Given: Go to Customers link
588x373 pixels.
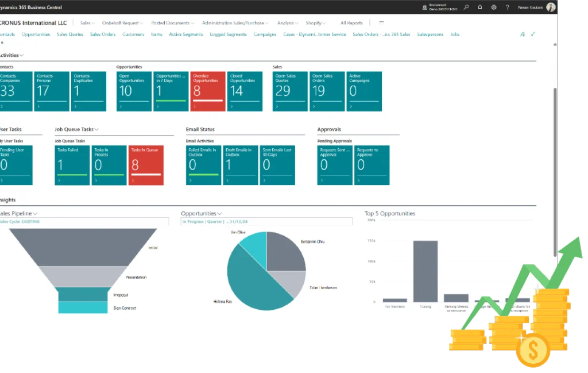Looking at the screenshot, I should [x=133, y=34].
